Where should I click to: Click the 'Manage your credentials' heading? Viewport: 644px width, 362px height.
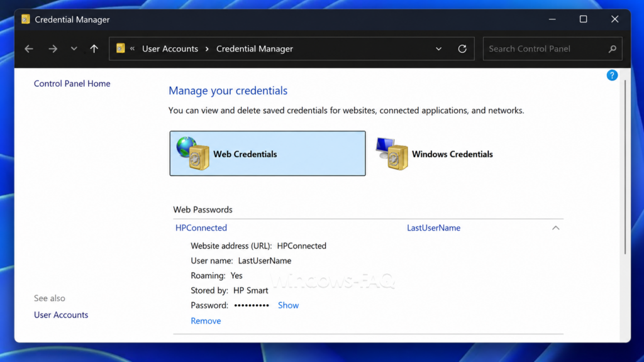point(228,90)
